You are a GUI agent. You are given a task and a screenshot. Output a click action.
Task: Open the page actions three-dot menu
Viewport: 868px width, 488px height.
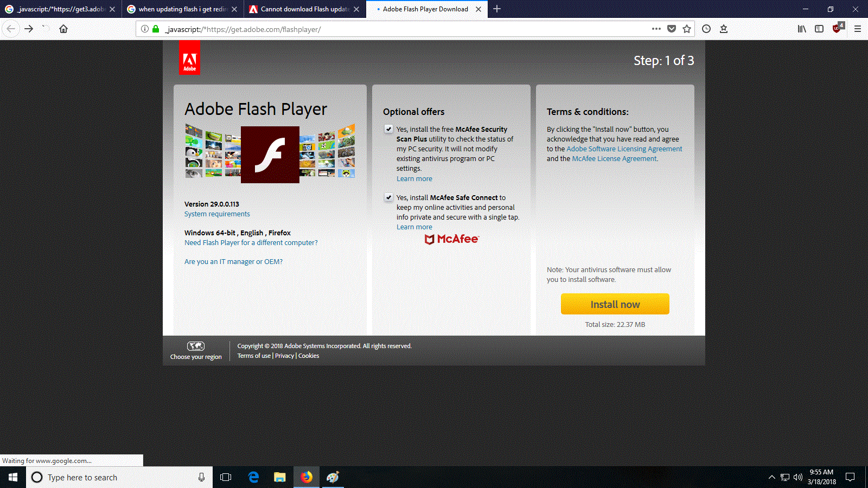656,29
